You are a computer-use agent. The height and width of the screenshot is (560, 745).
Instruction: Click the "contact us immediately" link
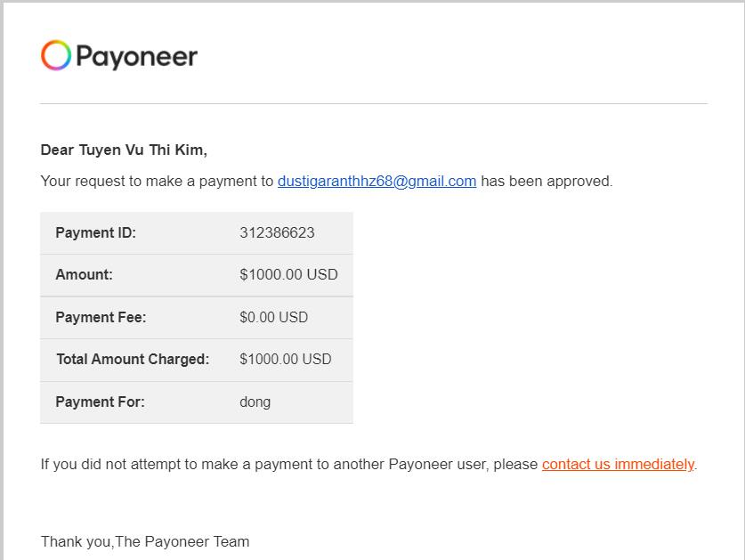[618, 464]
